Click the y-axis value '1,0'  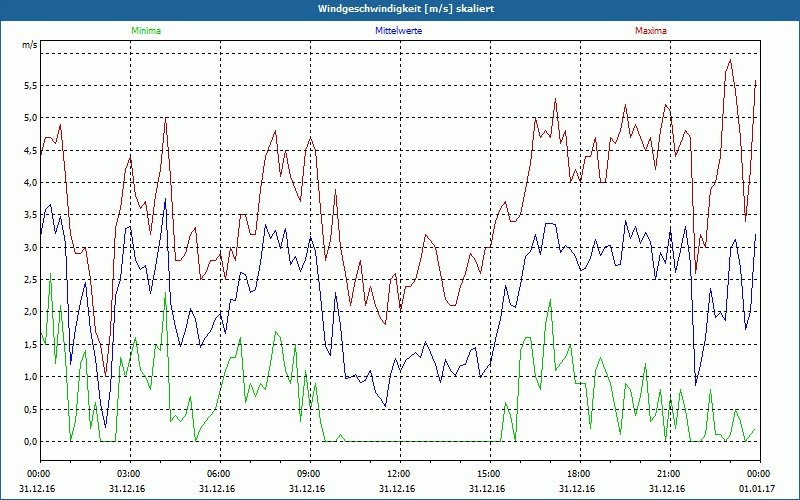coord(31,377)
